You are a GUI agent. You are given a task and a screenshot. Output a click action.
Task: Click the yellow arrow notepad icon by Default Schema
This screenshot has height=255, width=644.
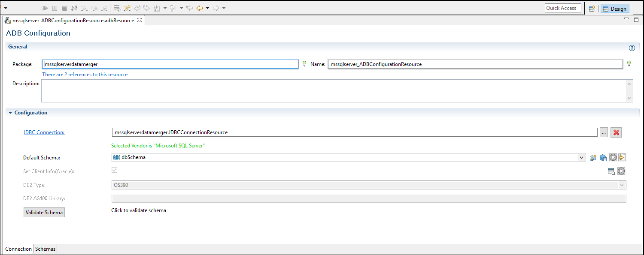click(622, 157)
